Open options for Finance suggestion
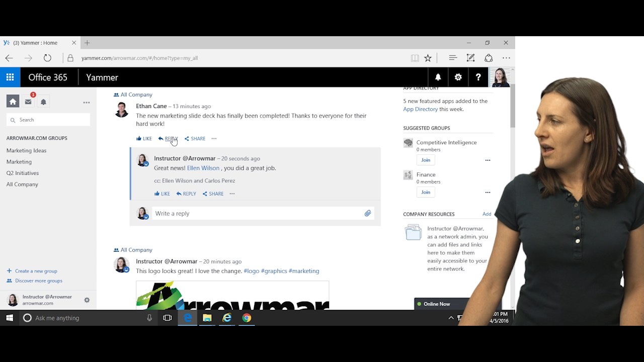This screenshot has height=362, width=644. tap(488, 193)
